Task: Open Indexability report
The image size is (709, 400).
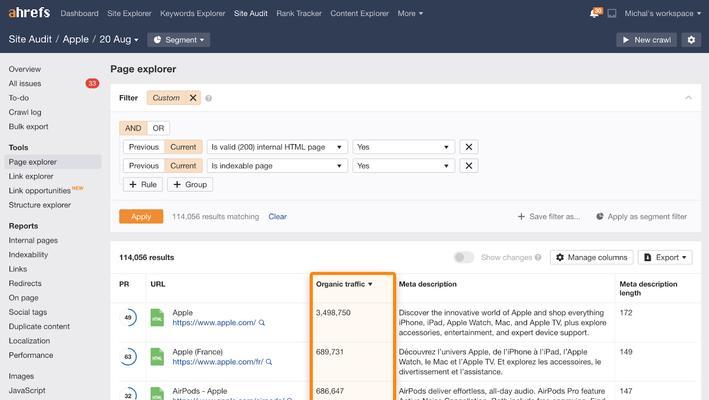Action: 28,255
